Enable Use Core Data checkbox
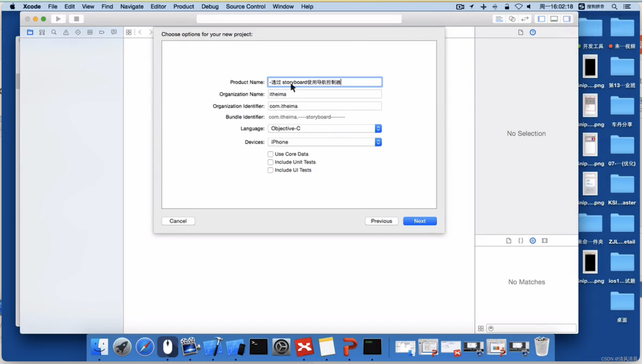The image size is (642, 364). pos(270,154)
